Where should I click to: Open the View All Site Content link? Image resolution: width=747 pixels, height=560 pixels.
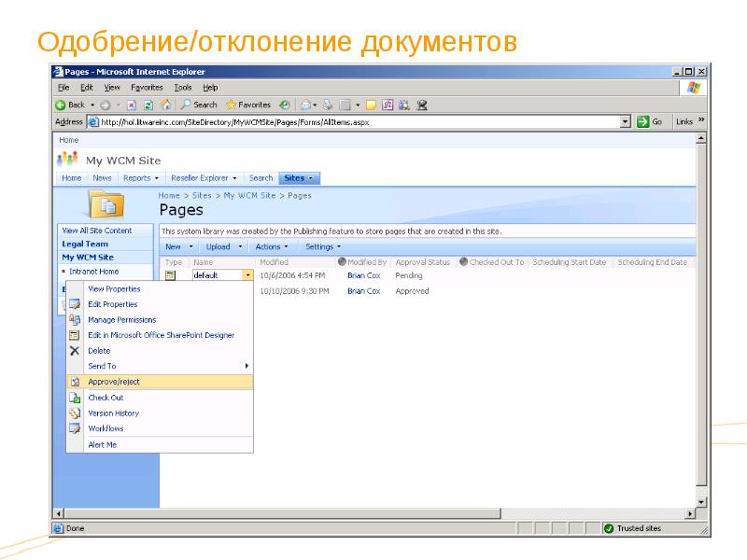(x=97, y=231)
